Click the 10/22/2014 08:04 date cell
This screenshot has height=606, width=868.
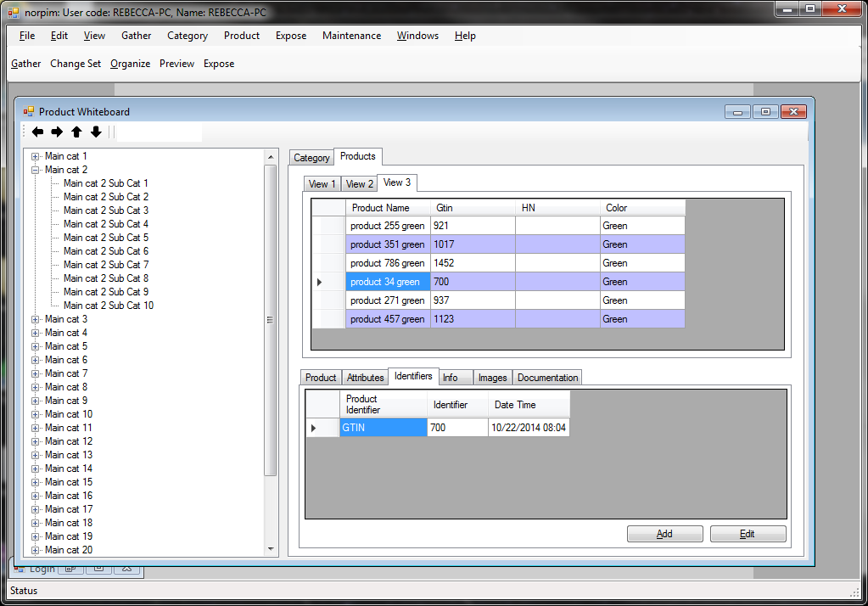point(529,428)
